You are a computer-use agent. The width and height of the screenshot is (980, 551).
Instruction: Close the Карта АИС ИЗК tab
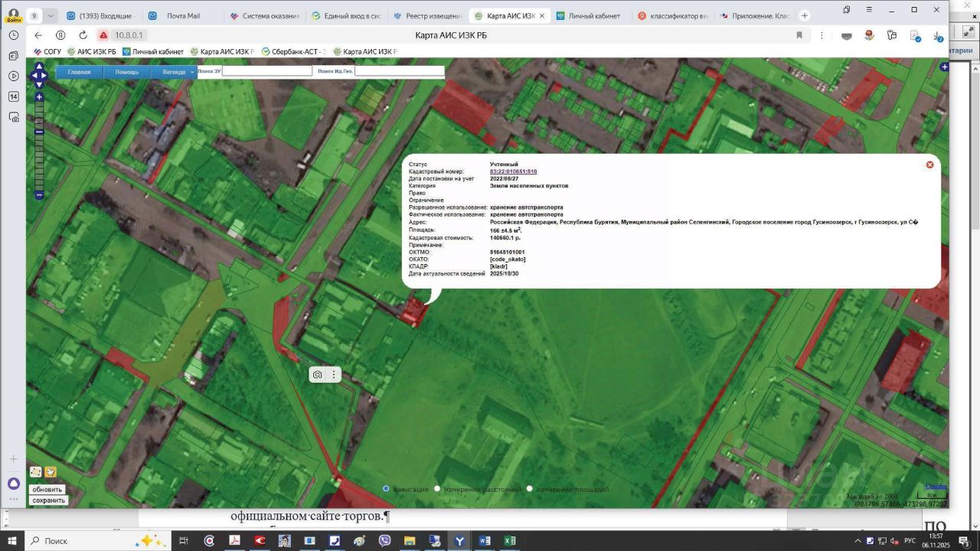click(x=542, y=15)
